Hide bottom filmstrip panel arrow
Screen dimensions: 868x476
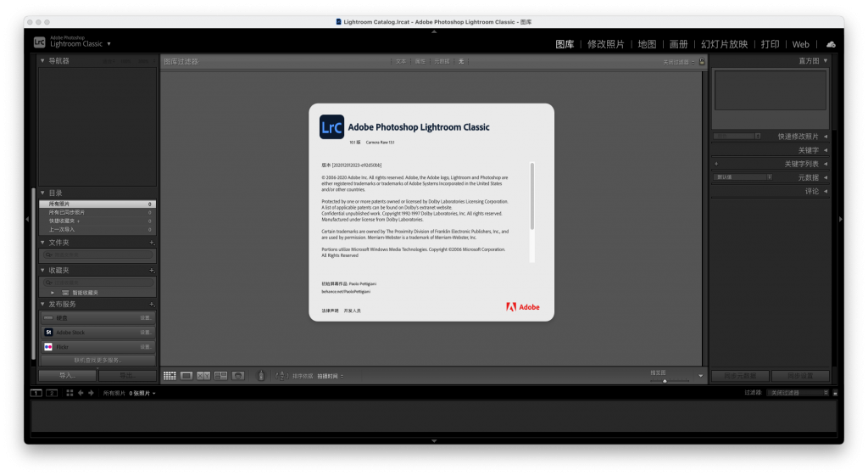click(434, 441)
